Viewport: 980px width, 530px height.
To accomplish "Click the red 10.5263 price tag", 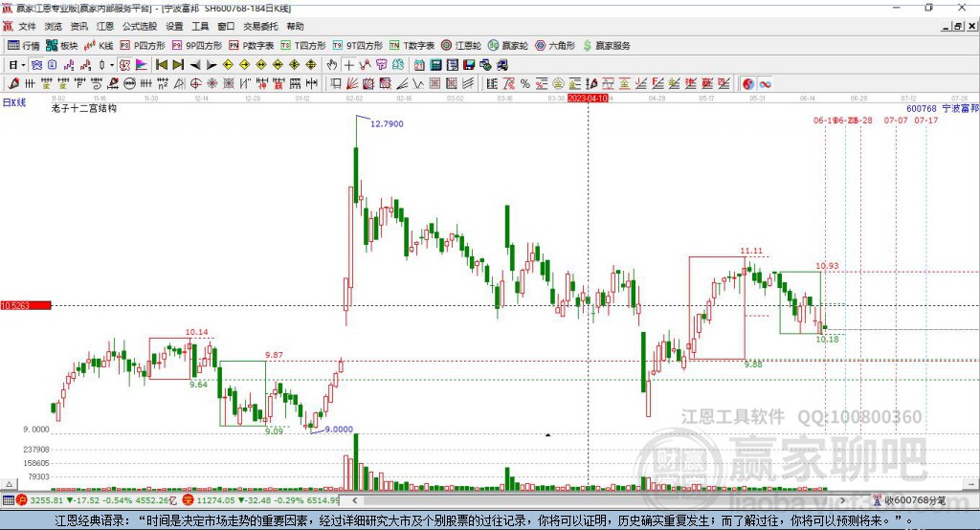I will (26, 305).
